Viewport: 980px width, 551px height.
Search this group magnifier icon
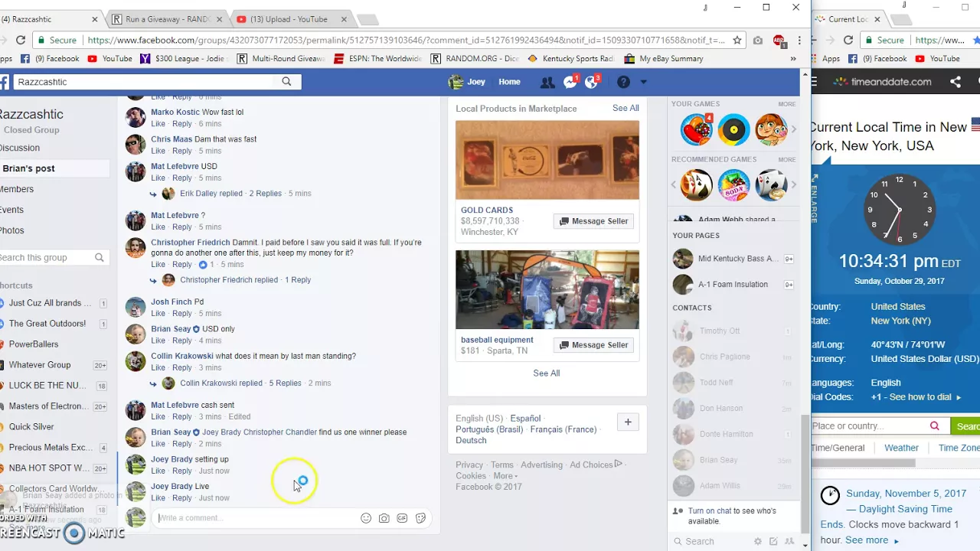[100, 258]
